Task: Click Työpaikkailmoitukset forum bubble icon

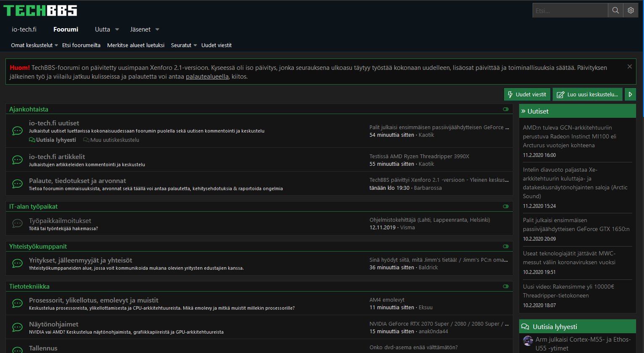Action: 17,223
